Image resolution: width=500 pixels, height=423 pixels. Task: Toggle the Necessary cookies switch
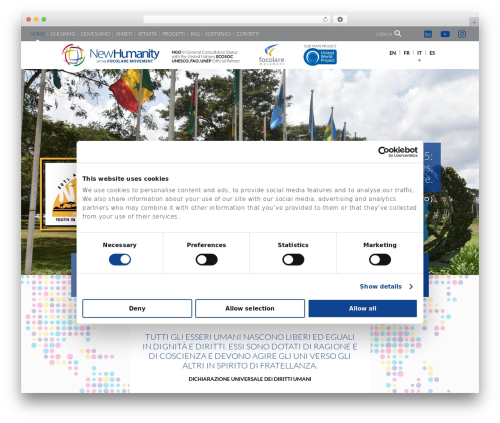pyautogui.click(x=120, y=260)
